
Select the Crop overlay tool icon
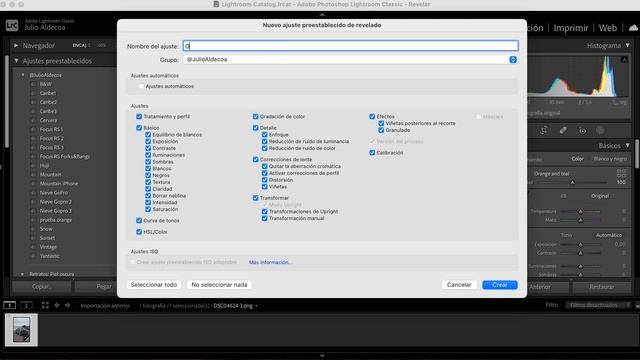[544, 131]
